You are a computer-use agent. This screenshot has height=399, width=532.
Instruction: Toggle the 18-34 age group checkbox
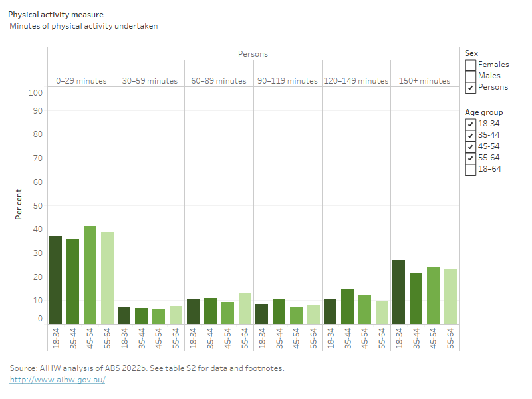click(x=471, y=124)
